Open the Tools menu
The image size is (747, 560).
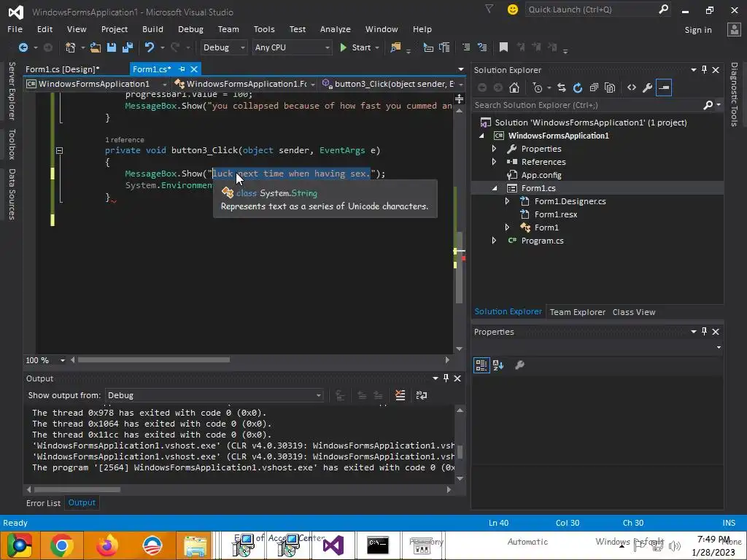(264, 29)
